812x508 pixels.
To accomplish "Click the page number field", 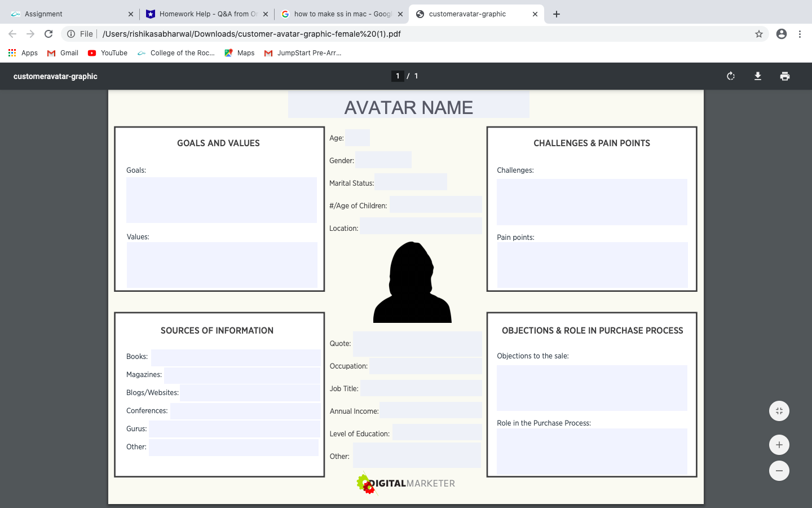I will pos(398,76).
